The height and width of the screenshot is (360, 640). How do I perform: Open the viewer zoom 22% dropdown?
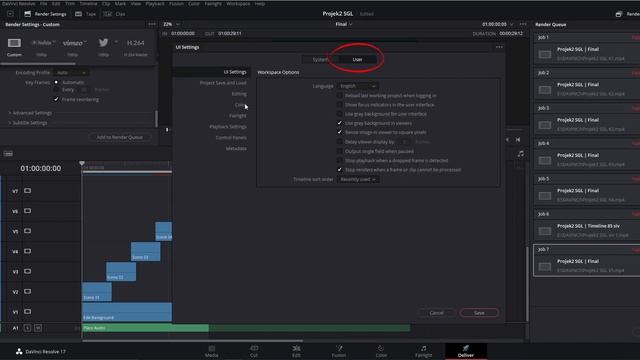click(171, 24)
